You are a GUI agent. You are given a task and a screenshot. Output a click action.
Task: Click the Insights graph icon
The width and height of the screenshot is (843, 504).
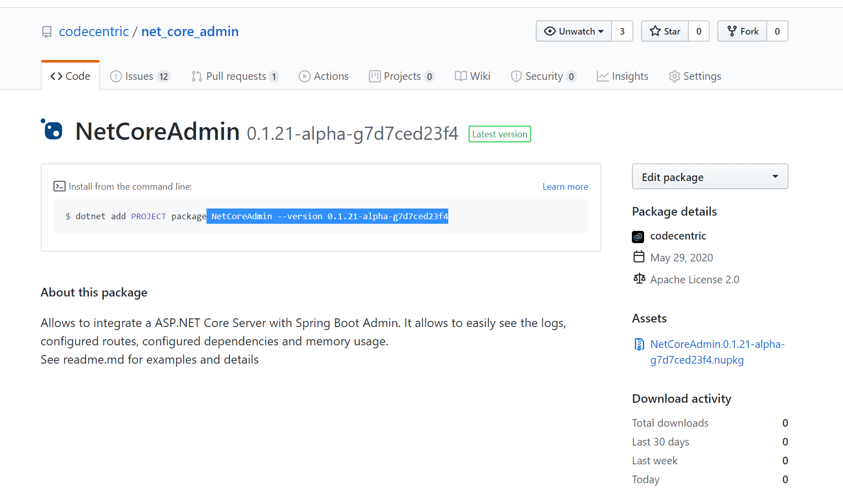603,76
